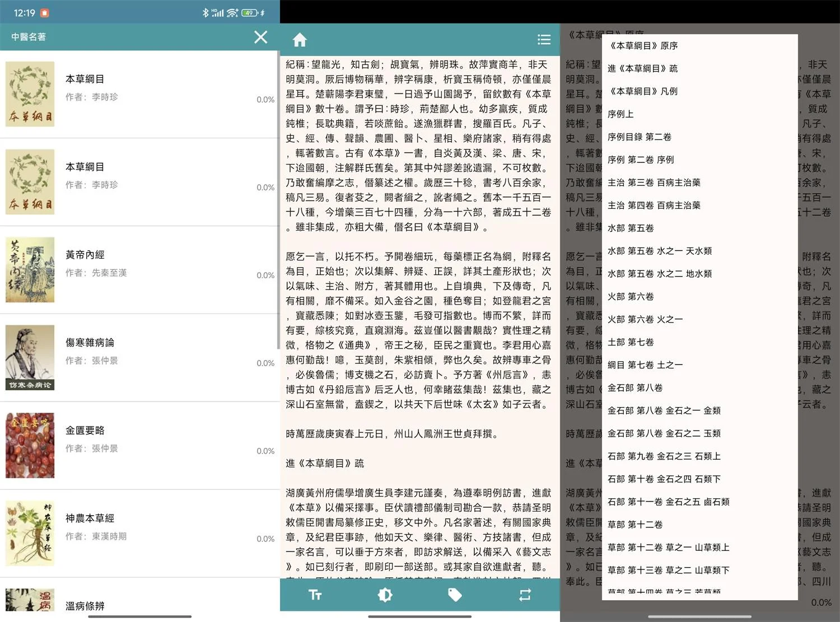Open table of contents with the list icon

pos(544,39)
